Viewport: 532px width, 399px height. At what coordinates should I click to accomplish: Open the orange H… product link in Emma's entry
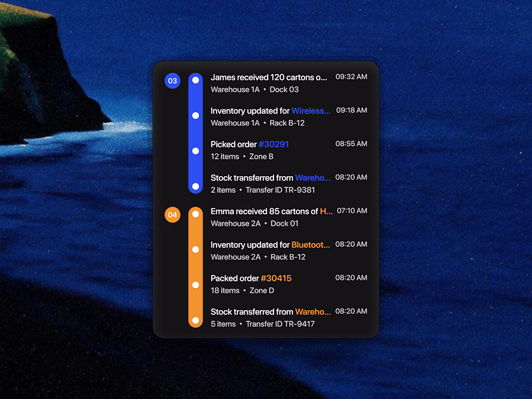326,211
